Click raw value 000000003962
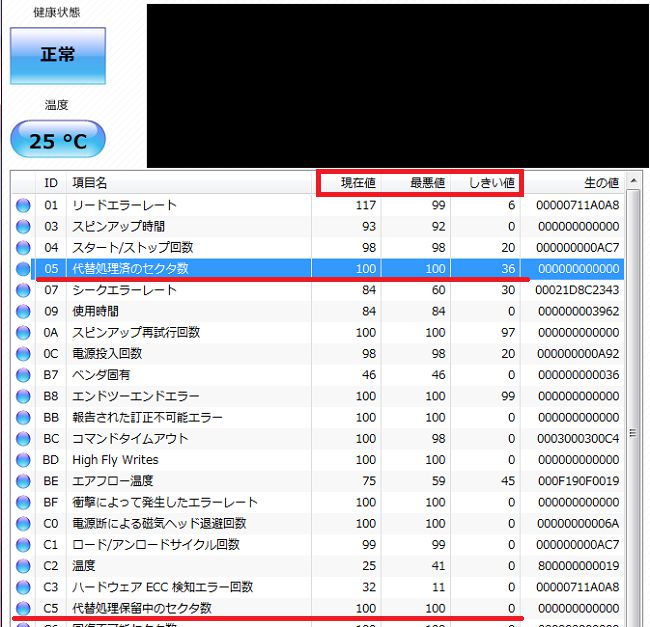This screenshot has width=650, height=627. pos(579,311)
